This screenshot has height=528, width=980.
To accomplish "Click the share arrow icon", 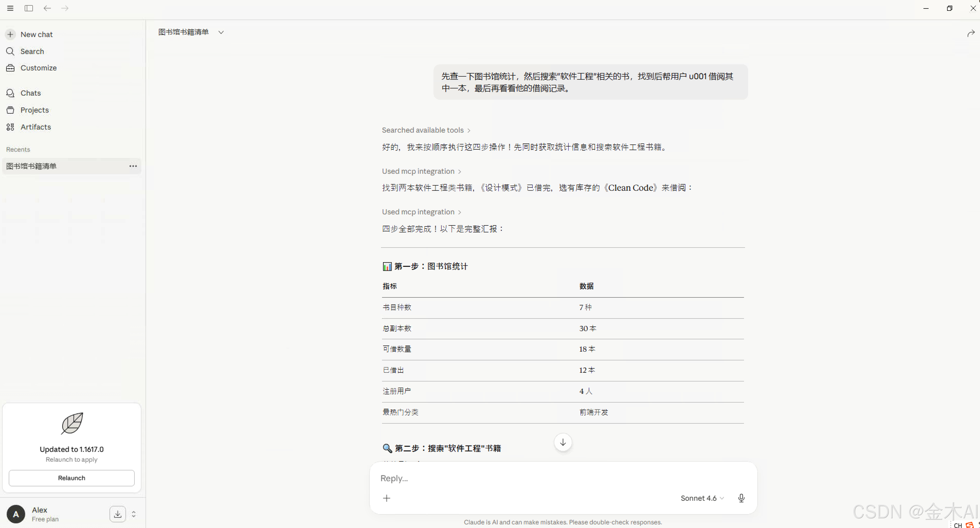I will [970, 33].
